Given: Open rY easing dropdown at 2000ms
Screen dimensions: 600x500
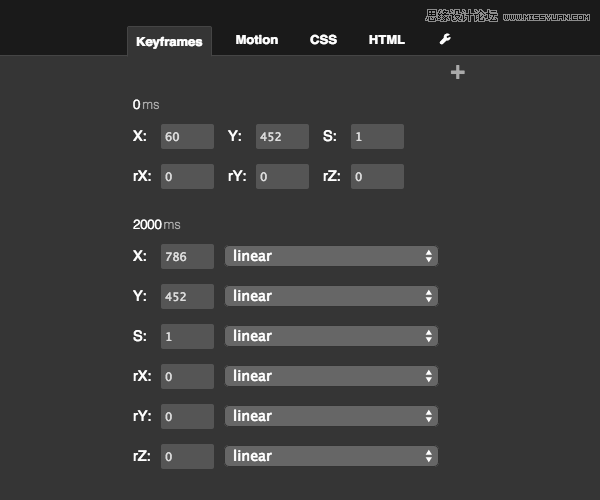Looking at the screenshot, I should [x=331, y=416].
